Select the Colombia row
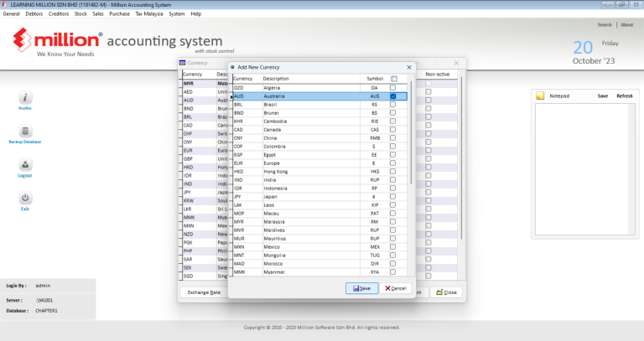 coord(320,147)
